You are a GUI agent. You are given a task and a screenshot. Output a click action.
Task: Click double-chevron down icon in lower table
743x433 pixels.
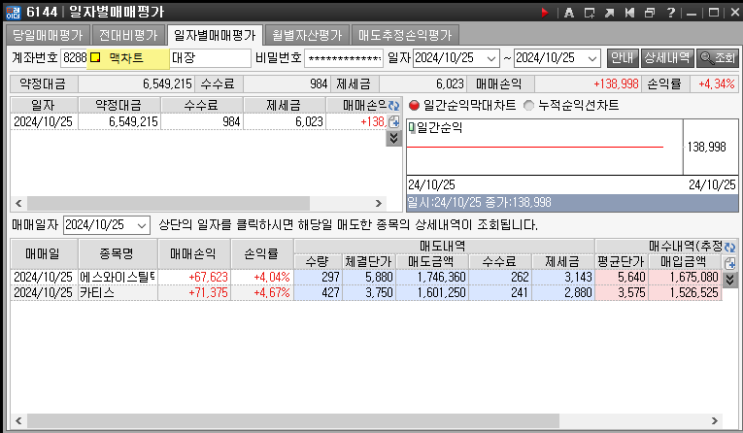click(730, 280)
